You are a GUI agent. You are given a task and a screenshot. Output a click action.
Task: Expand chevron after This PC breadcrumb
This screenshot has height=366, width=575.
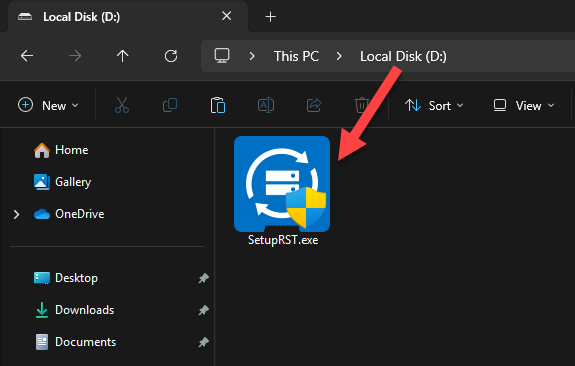tap(339, 56)
